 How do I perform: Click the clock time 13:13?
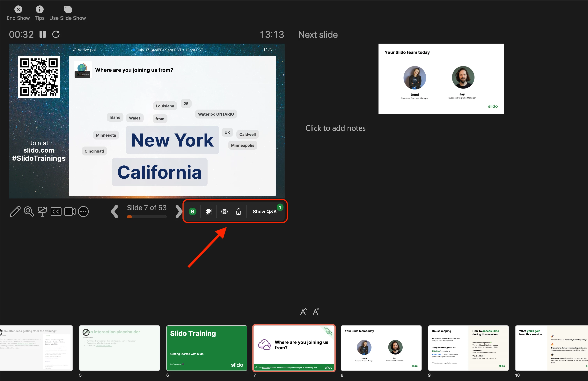pyautogui.click(x=272, y=34)
